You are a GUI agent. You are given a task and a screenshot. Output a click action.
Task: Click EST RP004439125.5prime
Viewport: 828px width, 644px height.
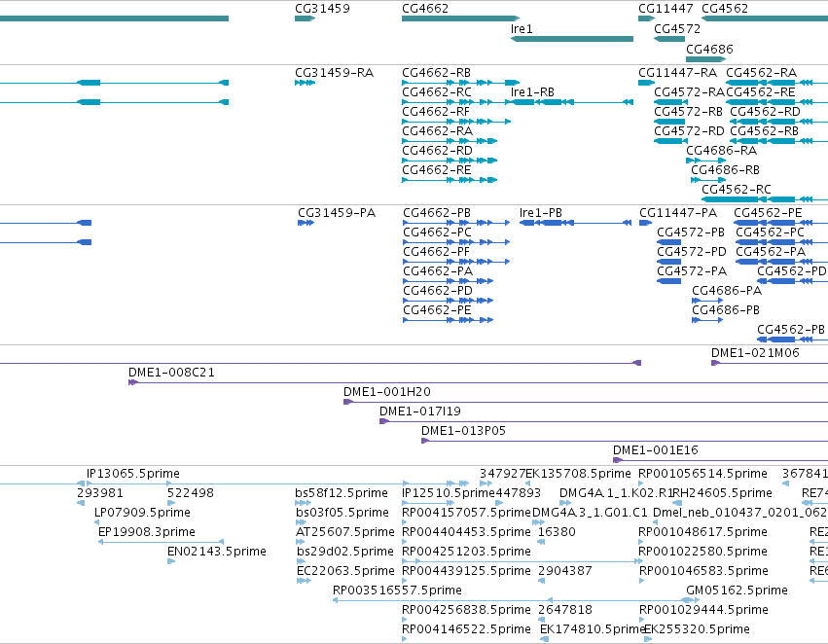(406, 581)
